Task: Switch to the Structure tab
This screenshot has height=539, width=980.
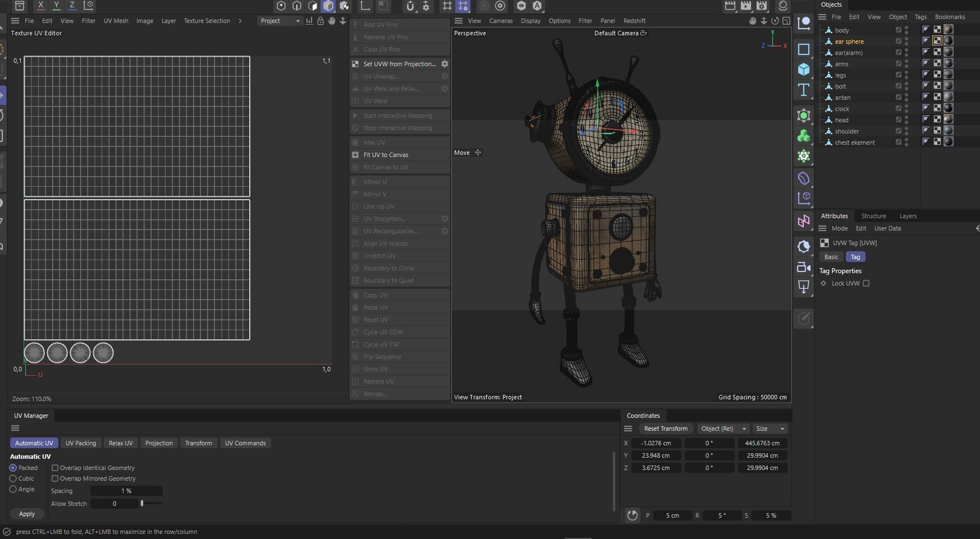Action: [x=873, y=216]
